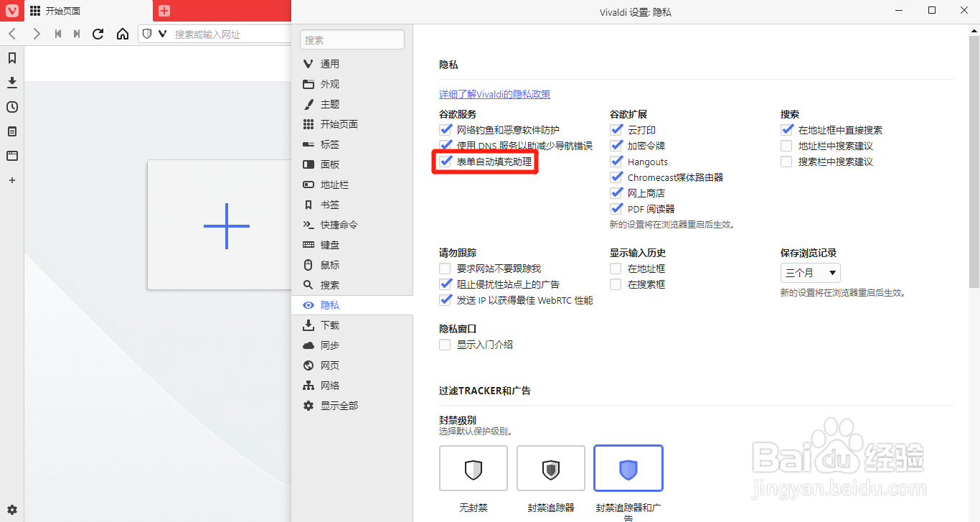
Task: Reload the page
Action: pyautogui.click(x=98, y=34)
